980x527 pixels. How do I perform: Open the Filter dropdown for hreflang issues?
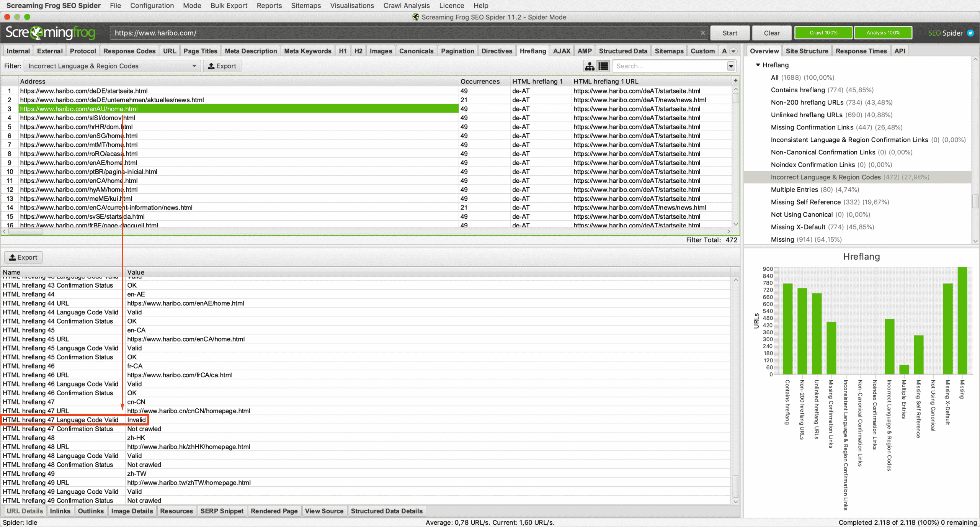point(112,66)
